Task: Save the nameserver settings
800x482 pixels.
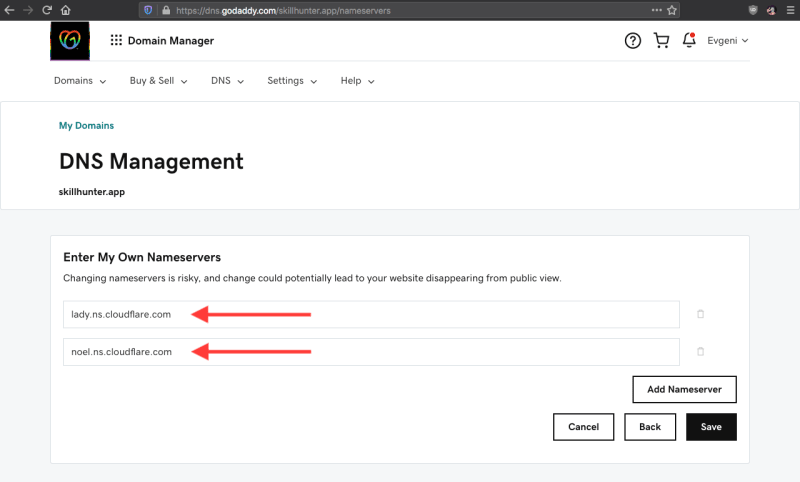Action: [x=711, y=426]
